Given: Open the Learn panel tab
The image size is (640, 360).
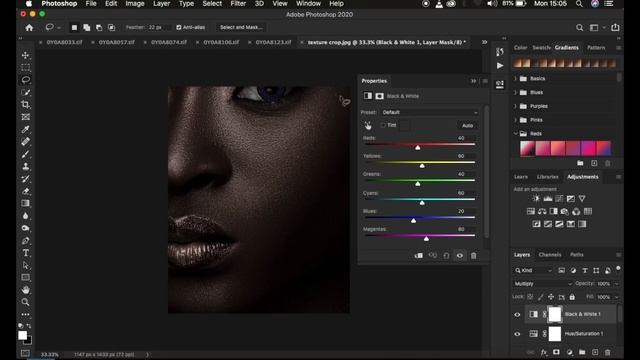Looking at the screenshot, I should tap(520, 177).
